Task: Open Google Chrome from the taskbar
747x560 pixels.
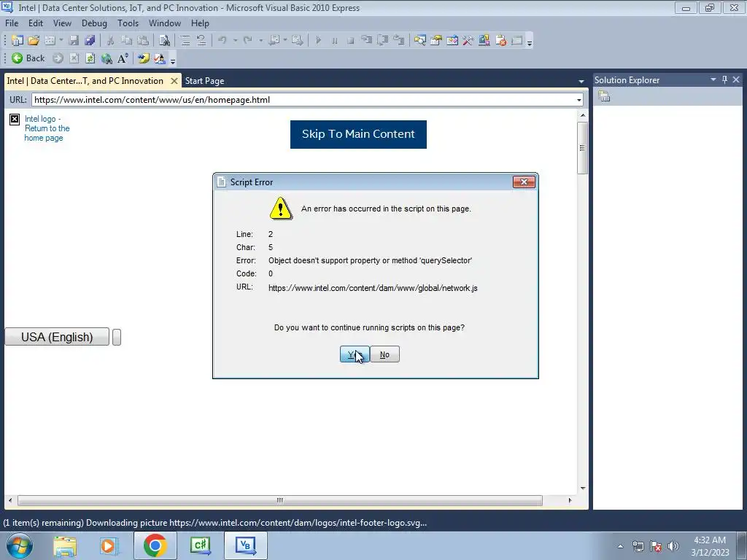Action: coord(155,545)
